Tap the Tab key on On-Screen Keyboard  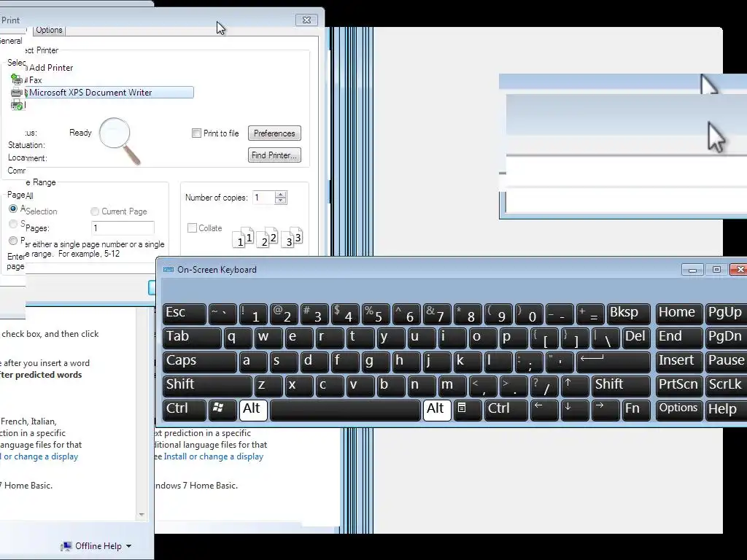(192, 338)
